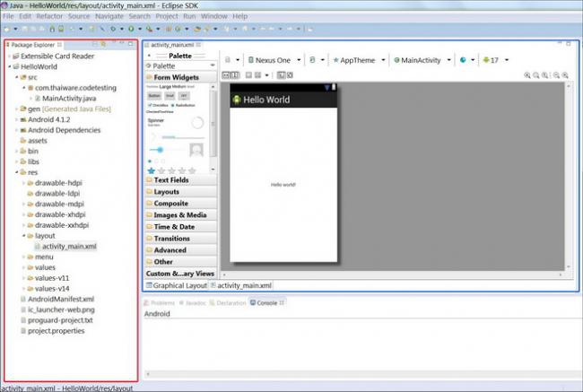Click the Debug bug icon in toolbar
This screenshot has width=583, height=392.
coord(113,29)
